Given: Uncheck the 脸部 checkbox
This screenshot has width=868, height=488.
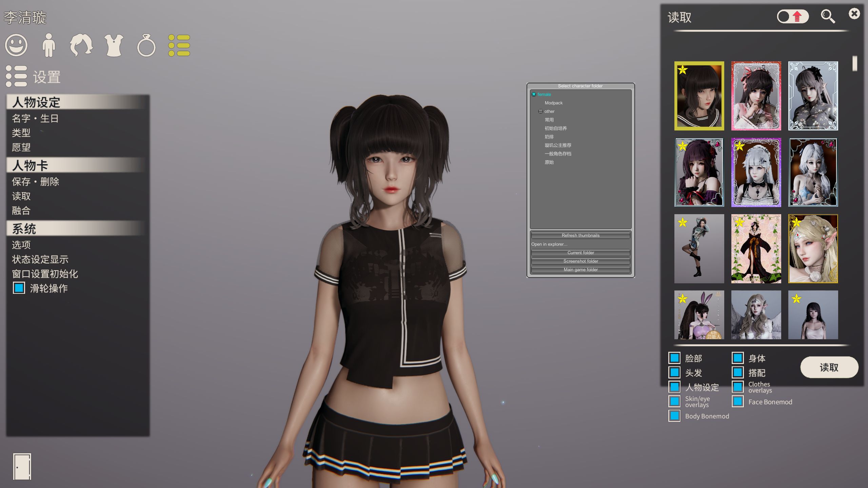Looking at the screenshot, I should click(x=674, y=358).
